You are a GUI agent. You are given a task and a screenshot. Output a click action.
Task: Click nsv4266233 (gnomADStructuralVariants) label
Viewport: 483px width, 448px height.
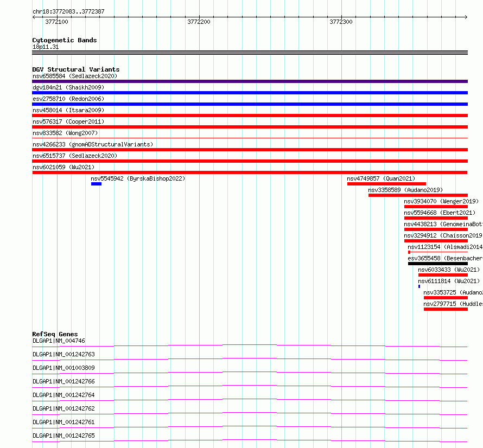93,144
